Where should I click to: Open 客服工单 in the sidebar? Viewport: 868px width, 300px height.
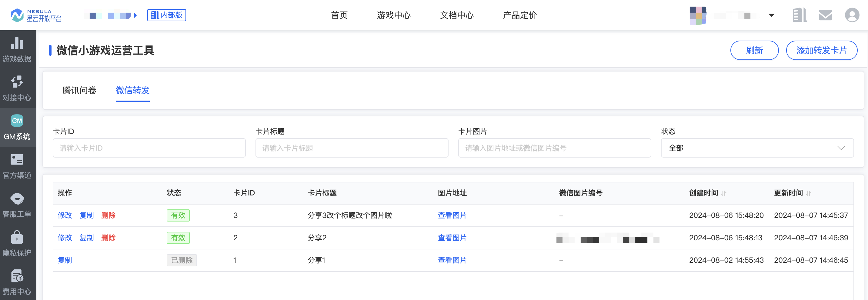click(17, 205)
